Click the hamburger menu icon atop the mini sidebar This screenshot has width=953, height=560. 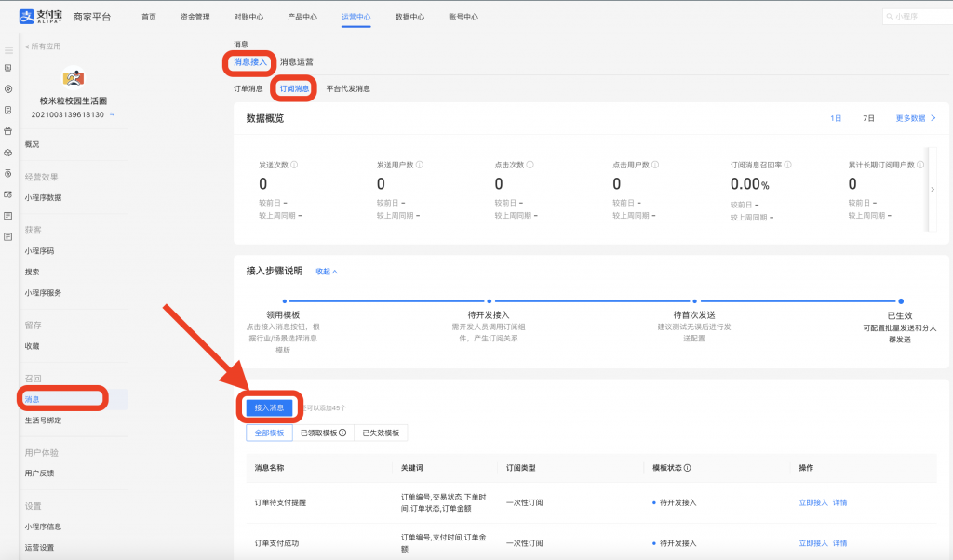point(8,50)
